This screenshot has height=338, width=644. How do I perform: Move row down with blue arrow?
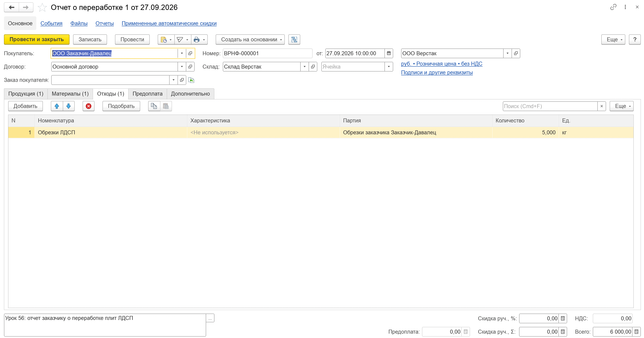(x=69, y=106)
